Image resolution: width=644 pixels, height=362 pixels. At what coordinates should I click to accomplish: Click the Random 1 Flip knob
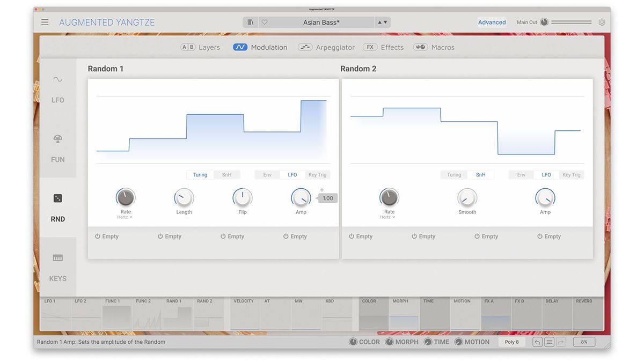(243, 198)
